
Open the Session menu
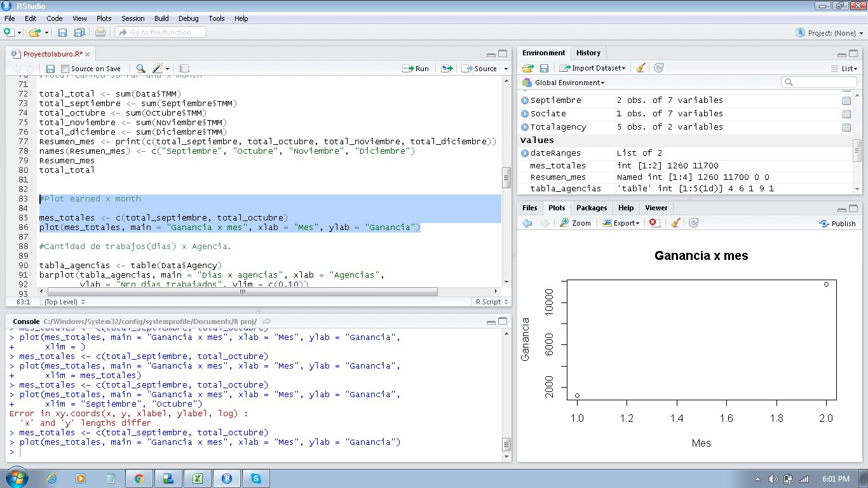[133, 18]
